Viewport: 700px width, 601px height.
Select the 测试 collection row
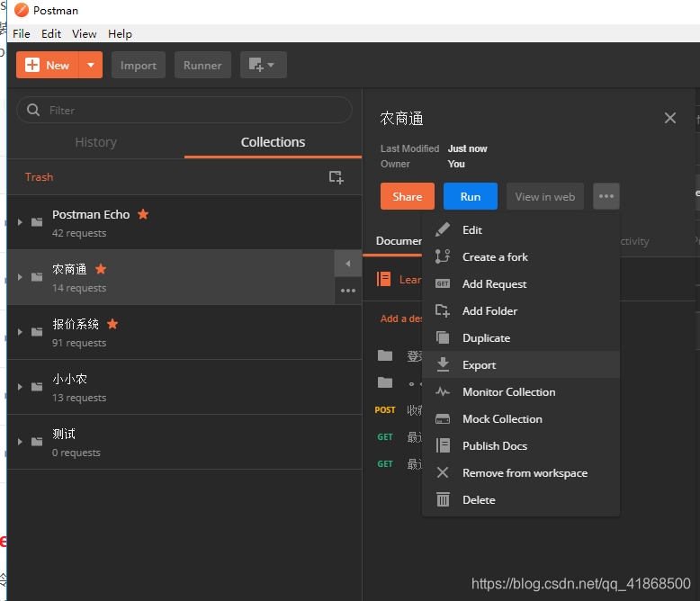(184, 442)
